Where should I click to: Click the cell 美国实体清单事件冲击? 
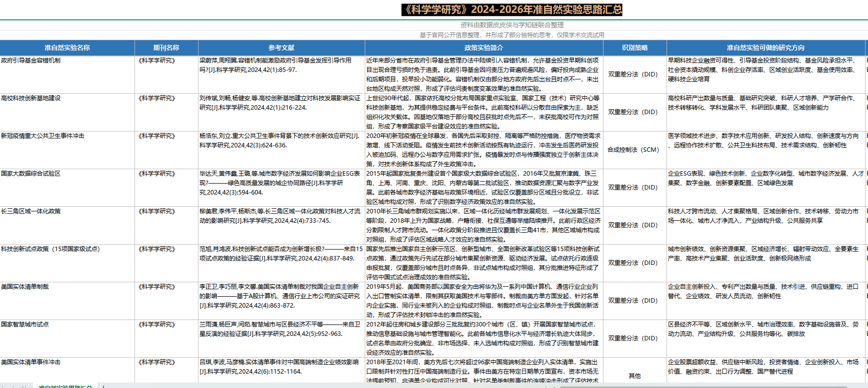coord(67,370)
